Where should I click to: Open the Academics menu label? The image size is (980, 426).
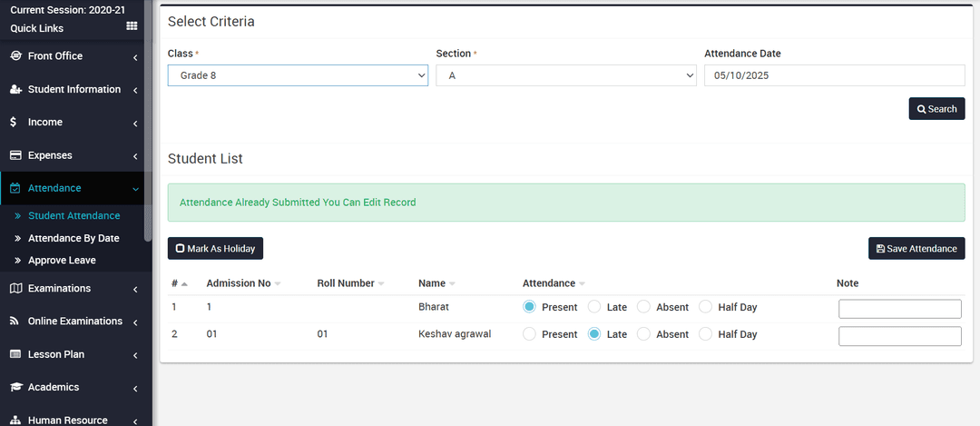pyautogui.click(x=54, y=387)
